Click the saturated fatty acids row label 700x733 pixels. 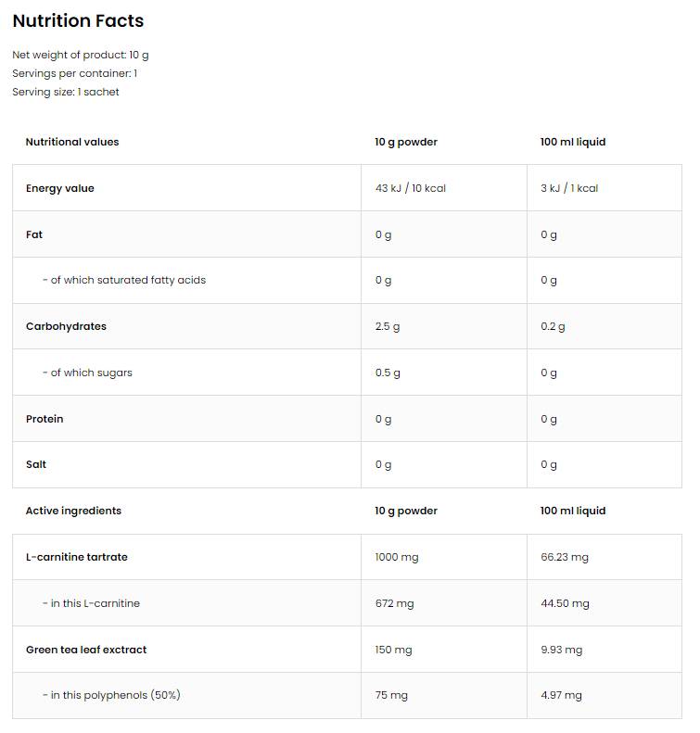[x=124, y=280]
